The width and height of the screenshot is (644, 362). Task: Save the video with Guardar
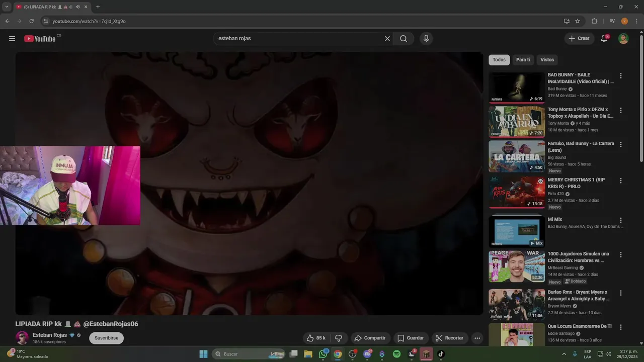pos(411,338)
